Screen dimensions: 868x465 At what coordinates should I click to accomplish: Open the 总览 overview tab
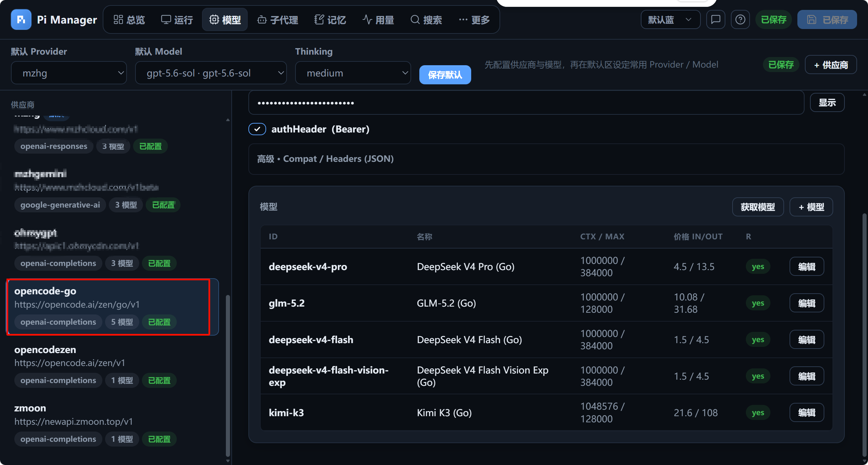click(x=129, y=20)
